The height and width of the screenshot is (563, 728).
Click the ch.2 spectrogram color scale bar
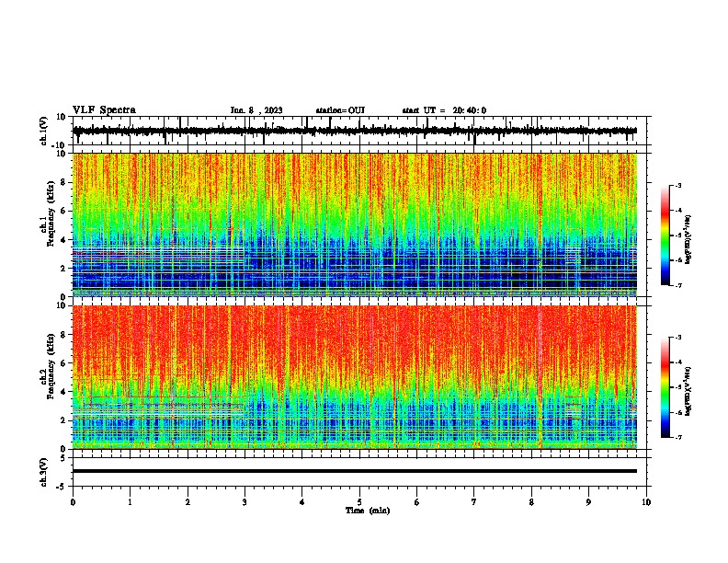coord(665,387)
